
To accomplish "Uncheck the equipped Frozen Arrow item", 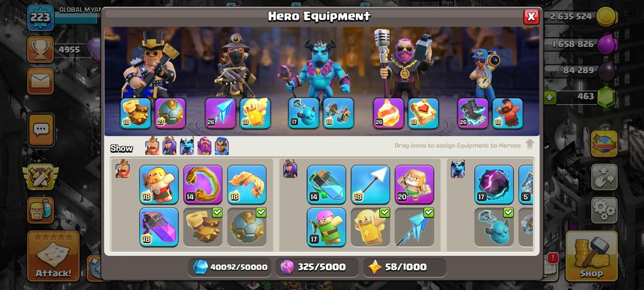I will [x=414, y=227].
